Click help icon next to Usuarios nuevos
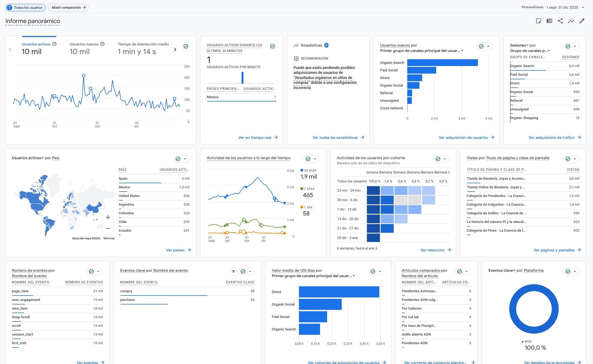The image size is (593, 364). point(102,44)
